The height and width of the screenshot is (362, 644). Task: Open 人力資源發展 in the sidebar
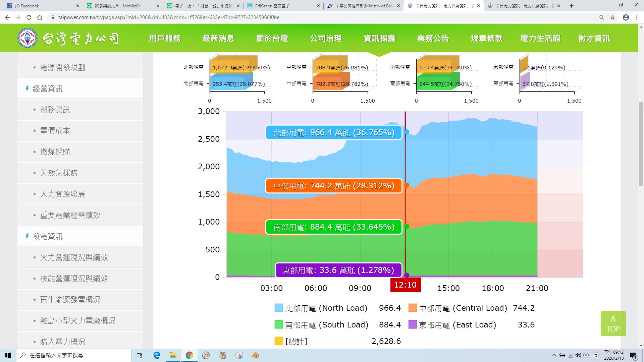[x=80, y=194]
